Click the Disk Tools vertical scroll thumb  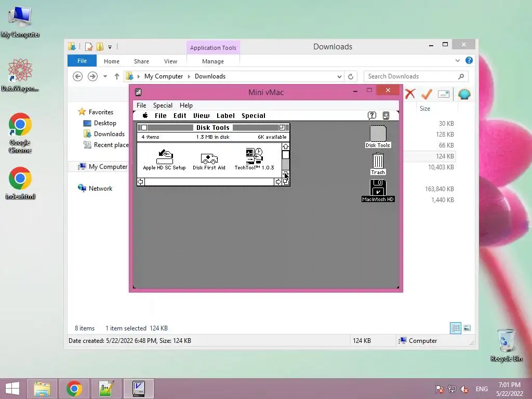286,154
